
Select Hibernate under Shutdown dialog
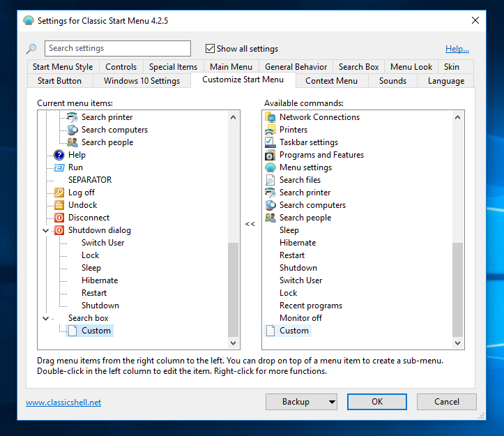pyautogui.click(x=100, y=280)
